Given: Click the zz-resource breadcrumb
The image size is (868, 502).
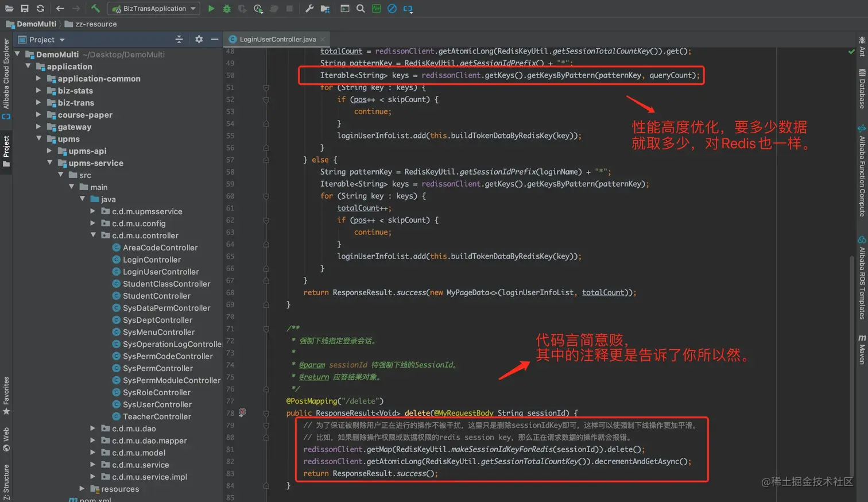Looking at the screenshot, I should point(95,24).
